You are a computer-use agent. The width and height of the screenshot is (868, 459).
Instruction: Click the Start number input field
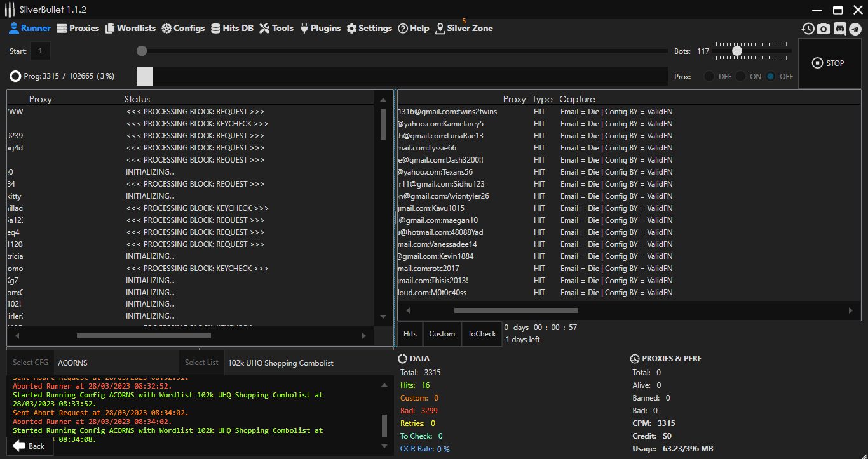point(40,51)
